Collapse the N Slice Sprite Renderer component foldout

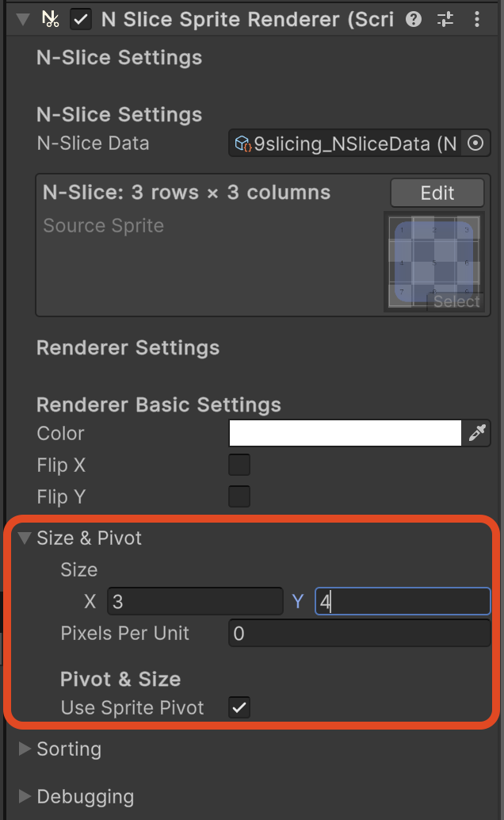23,20
